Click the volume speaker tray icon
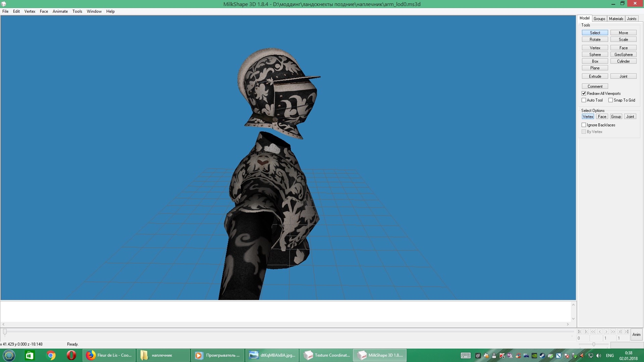The height and width of the screenshot is (362, 644). point(599,356)
